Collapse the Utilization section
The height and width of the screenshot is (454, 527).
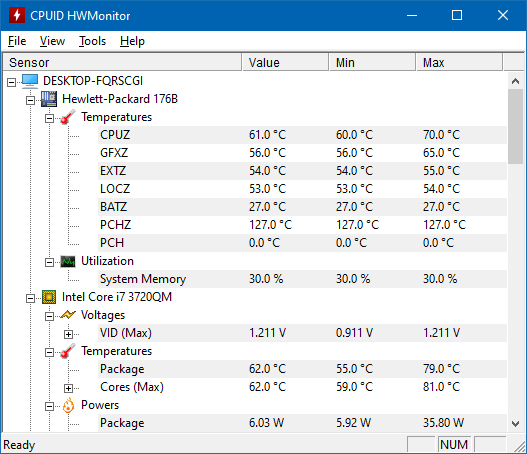49,262
